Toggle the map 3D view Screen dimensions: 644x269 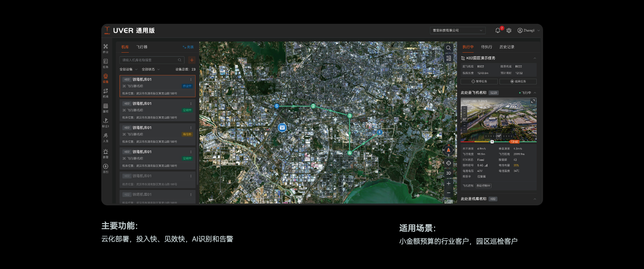pos(448,173)
